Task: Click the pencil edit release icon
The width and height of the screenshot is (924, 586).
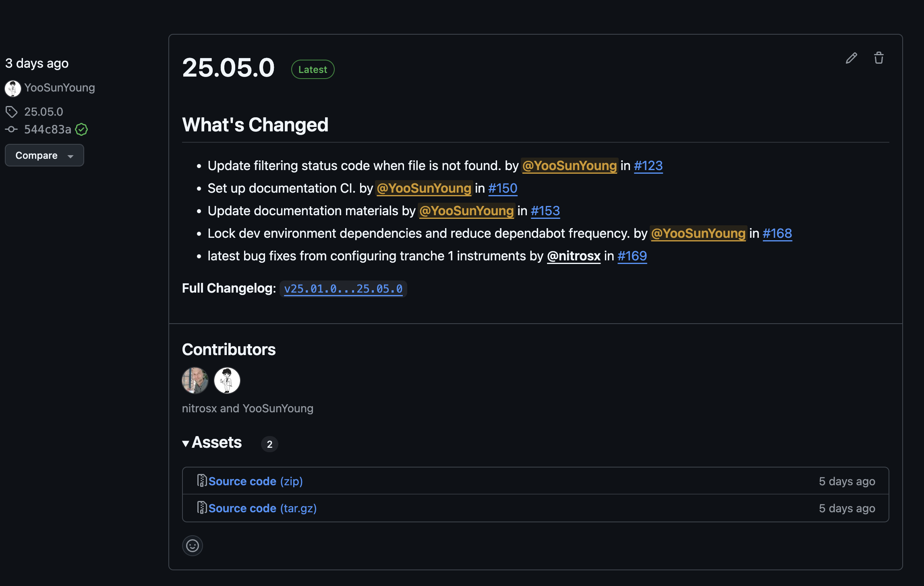Action: (851, 58)
